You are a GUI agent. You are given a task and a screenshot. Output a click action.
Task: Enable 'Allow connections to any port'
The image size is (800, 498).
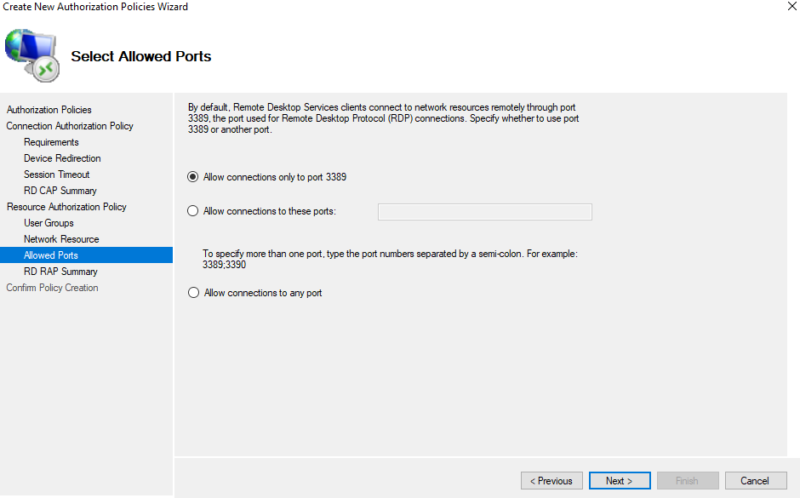coord(193,293)
